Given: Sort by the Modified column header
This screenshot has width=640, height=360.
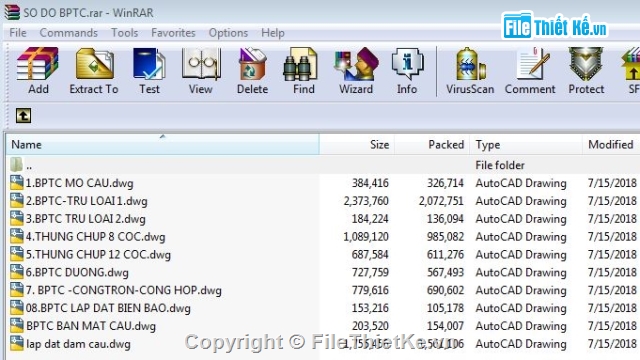Looking at the screenshot, I should pos(611,144).
